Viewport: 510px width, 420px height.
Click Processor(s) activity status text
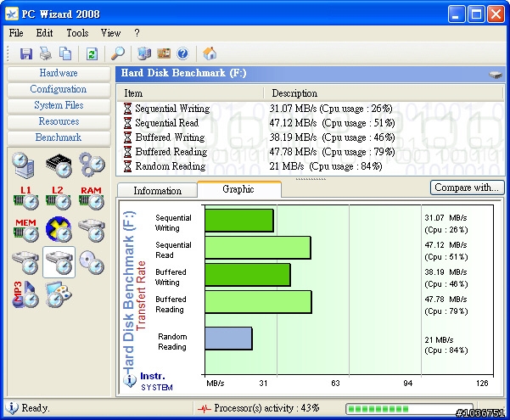coord(266,407)
